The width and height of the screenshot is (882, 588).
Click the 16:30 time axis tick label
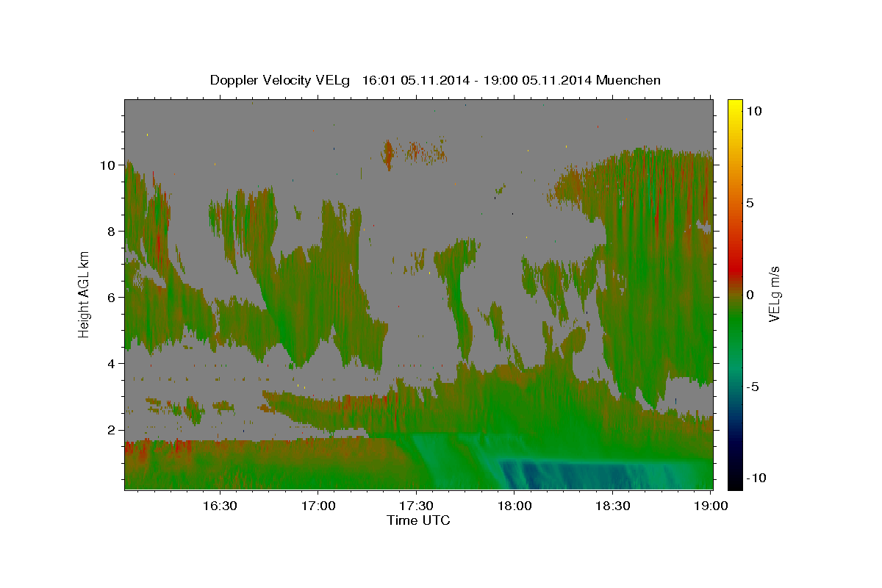(x=220, y=506)
